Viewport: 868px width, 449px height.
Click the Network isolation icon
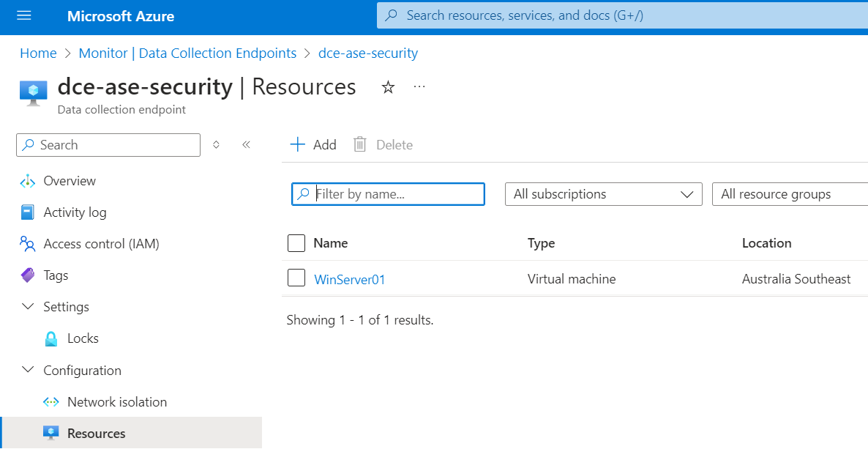click(x=51, y=402)
